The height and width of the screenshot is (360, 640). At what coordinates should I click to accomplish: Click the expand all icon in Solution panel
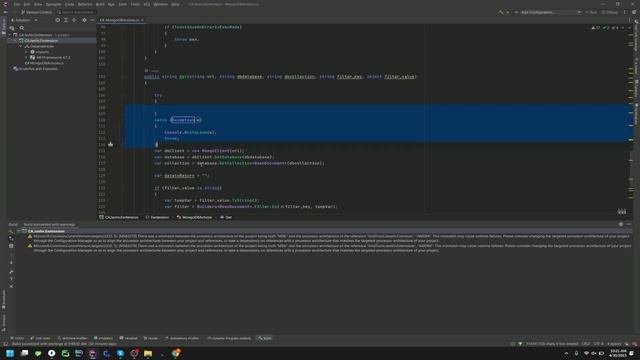pyautogui.click(x=66, y=20)
